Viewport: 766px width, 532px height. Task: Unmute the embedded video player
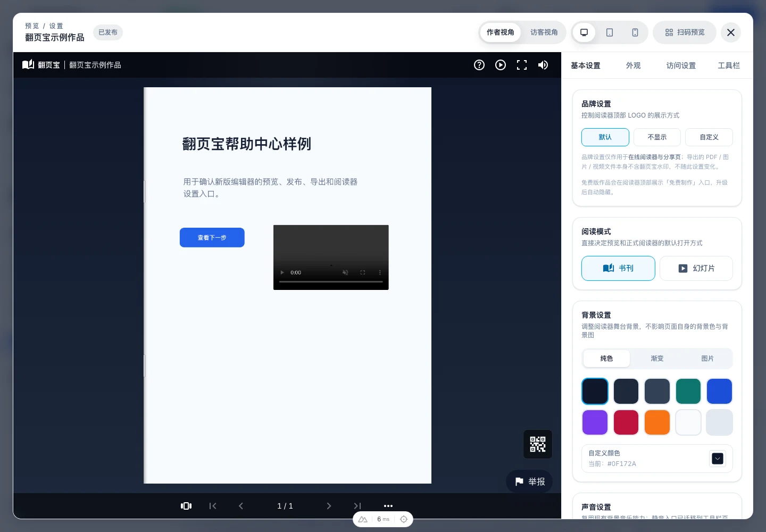[345, 272]
